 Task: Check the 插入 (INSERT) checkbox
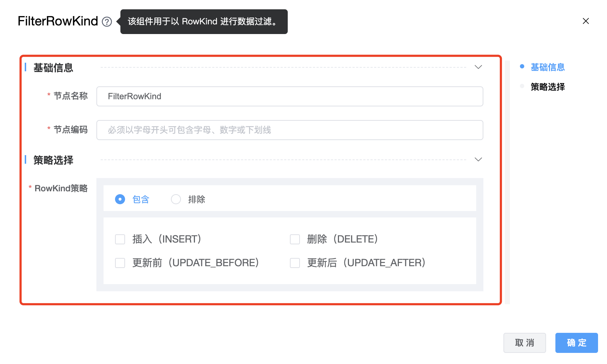120,239
